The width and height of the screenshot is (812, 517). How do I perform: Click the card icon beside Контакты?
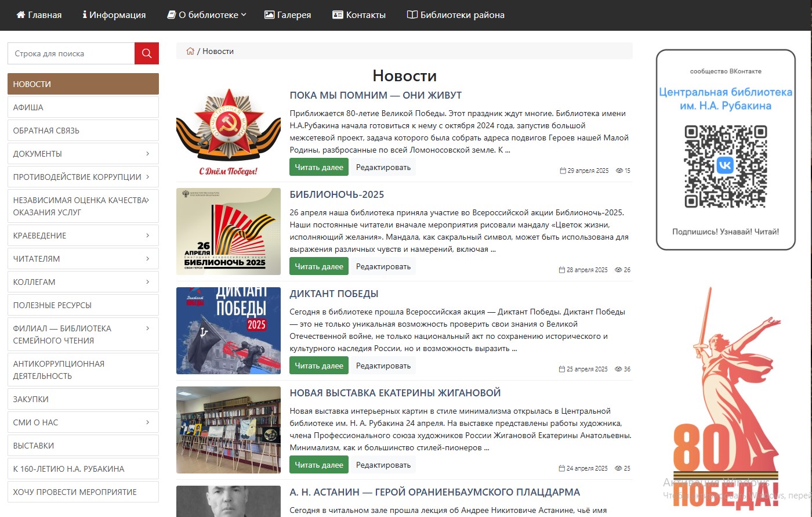pos(338,15)
